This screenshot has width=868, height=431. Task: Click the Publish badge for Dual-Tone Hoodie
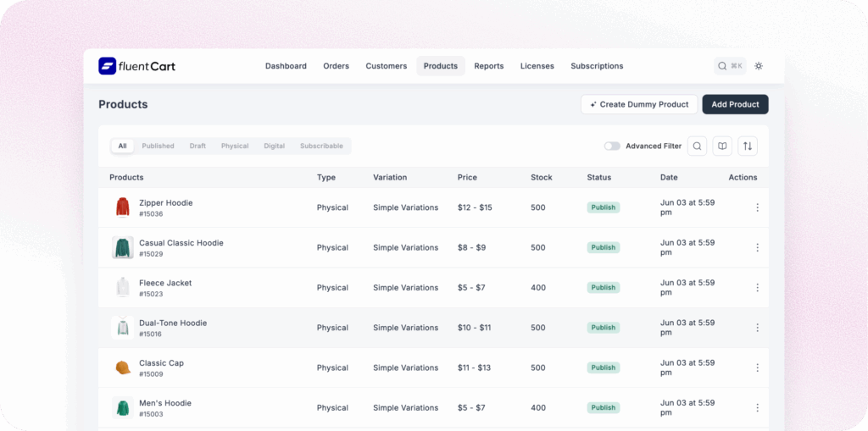point(604,328)
